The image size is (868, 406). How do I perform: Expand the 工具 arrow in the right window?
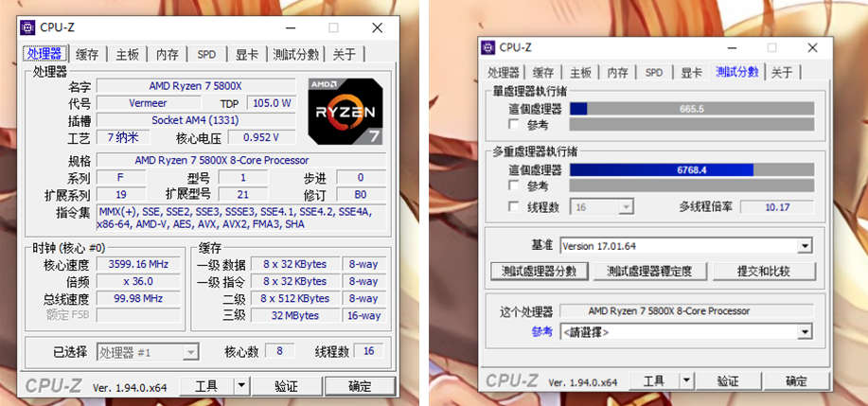(x=686, y=381)
